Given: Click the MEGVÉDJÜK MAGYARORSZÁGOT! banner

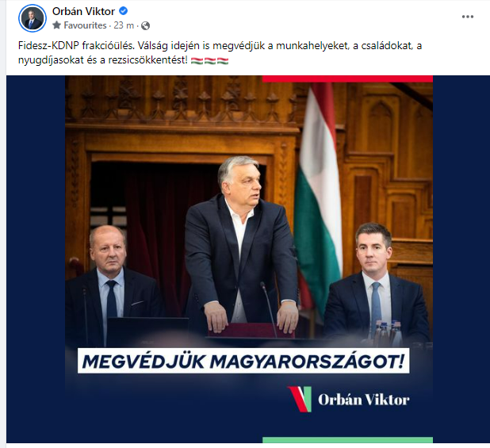Looking at the screenshot, I should pos(243,361).
